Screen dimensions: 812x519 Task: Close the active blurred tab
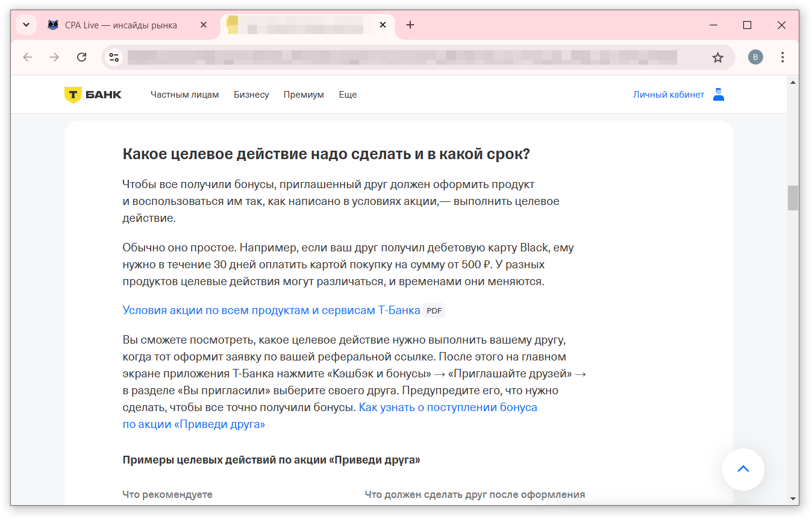[x=383, y=25]
